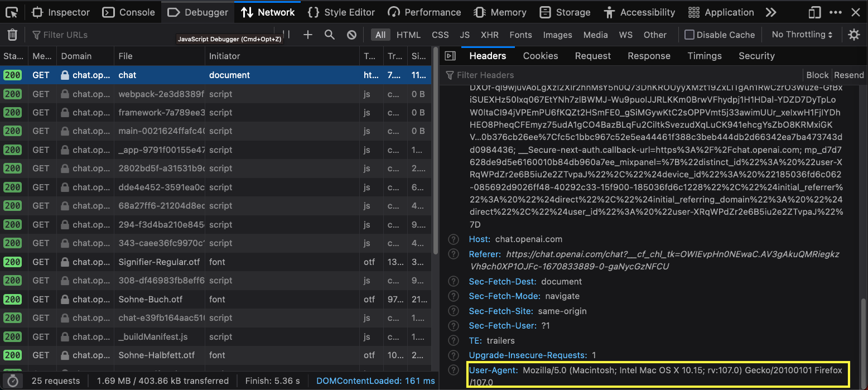This screenshot has width=868, height=390.
Task: Click the Block button
Action: pyautogui.click(x=817, y=75)
